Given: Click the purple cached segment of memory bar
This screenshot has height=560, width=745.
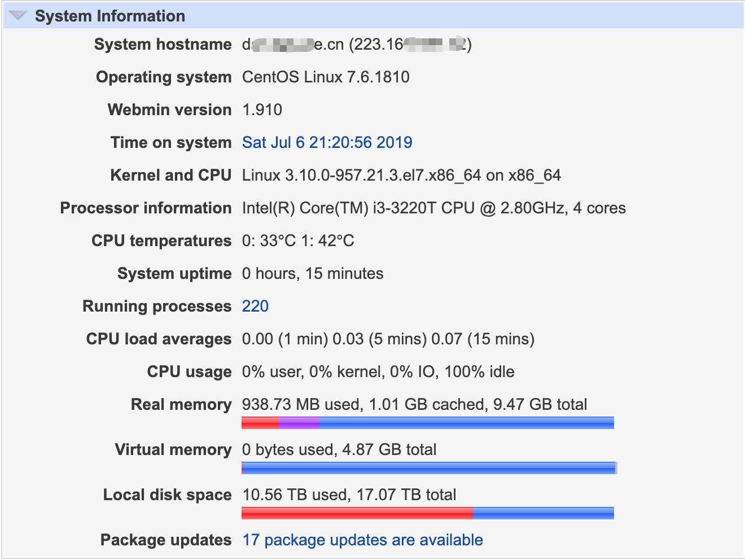Looking at the screenshot, I should tap(299, 423).
